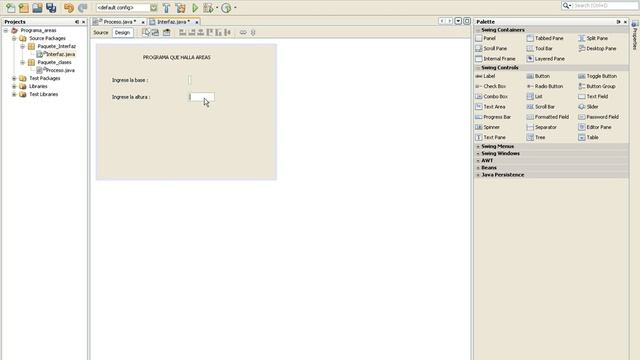Select the Slider palette component
The width and height of the screenshot is (640, 360).
click(588, 107)
